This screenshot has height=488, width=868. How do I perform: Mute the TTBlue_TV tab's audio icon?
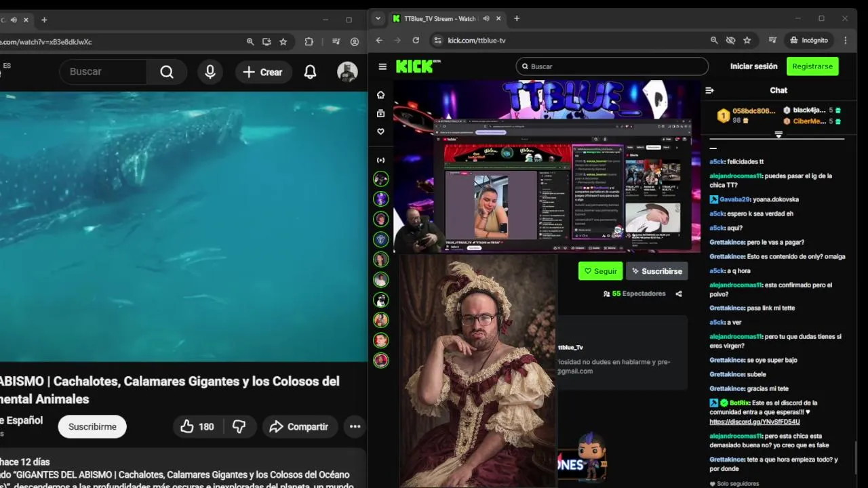pyautogui.click(x=486, y=19)
